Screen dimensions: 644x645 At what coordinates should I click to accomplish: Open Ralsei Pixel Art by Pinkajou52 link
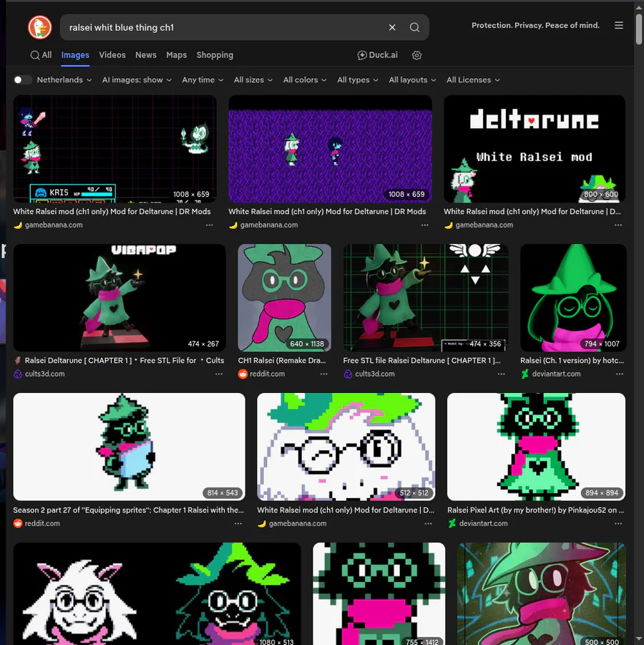[x=535, y=510]
